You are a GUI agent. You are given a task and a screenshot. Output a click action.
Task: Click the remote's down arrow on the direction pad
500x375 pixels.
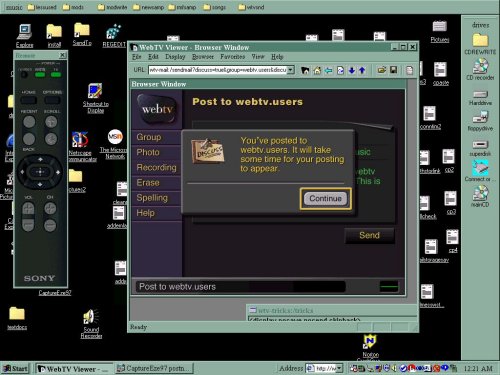pos(40,184)
